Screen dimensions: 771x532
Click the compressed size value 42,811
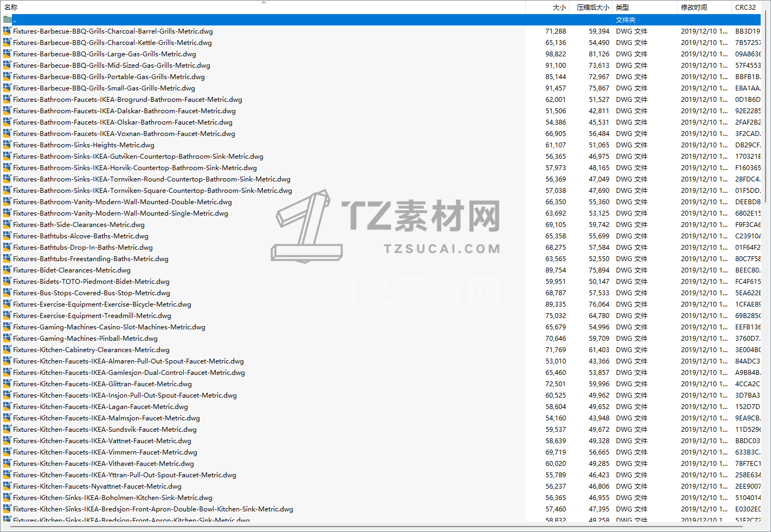pyautogui.click(x=599, y=111)
